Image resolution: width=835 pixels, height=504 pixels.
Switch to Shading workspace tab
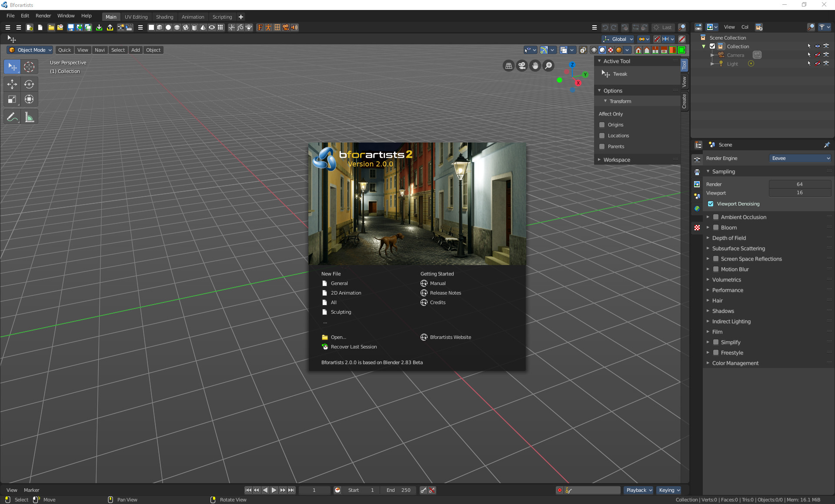click(x=164, y=17)
